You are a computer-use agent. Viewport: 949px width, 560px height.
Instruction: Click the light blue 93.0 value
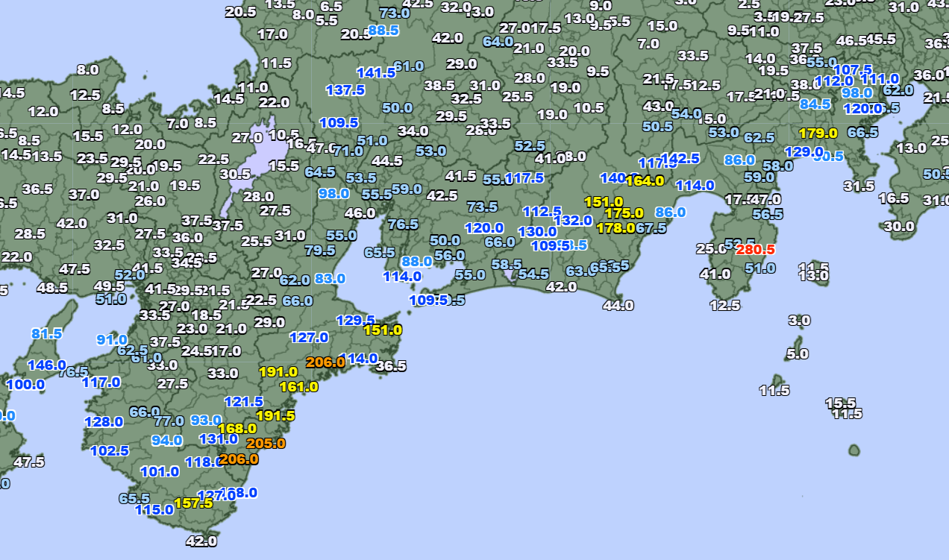(206, 420)
